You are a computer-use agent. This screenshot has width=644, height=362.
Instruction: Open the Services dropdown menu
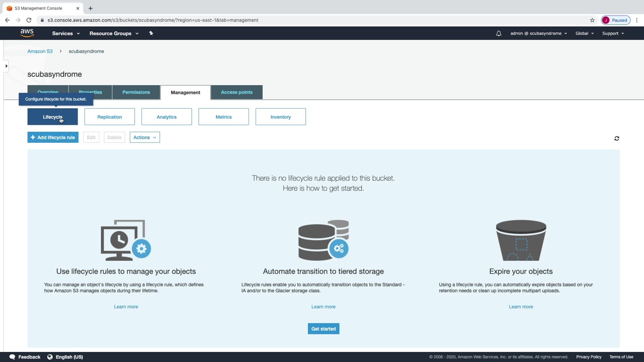pyautogui.click(x=66, y=33)
